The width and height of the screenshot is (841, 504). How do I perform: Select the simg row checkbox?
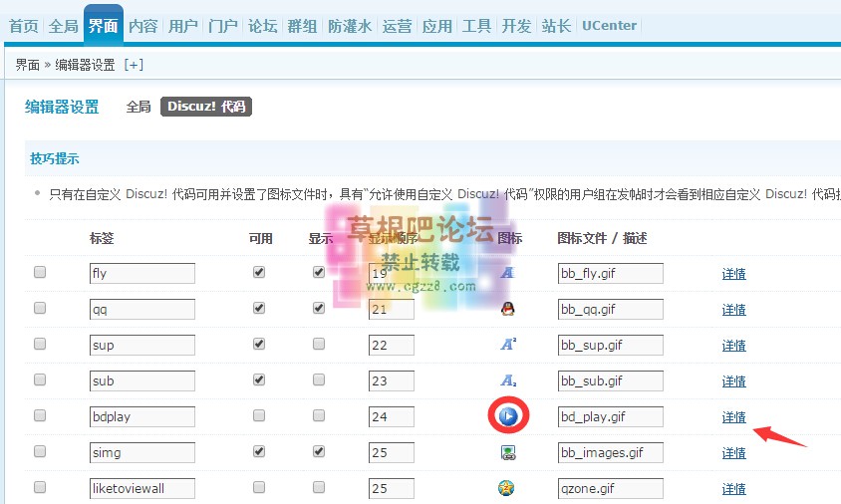(40, 451)
